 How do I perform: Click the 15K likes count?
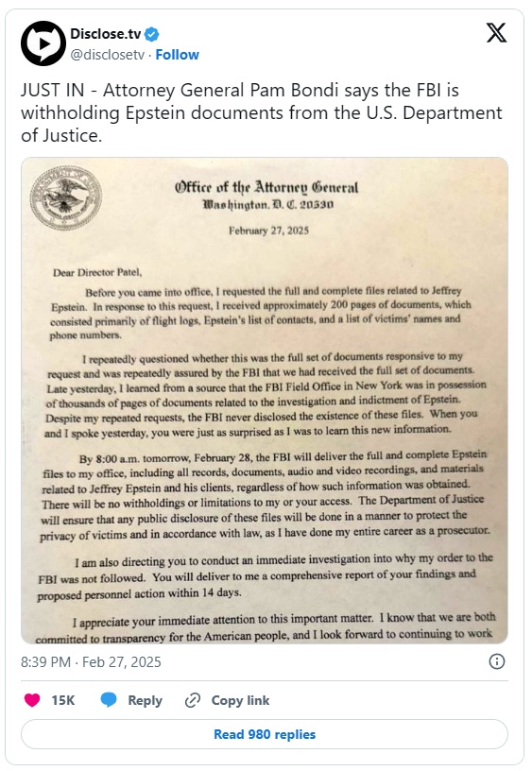click(63, 700)
